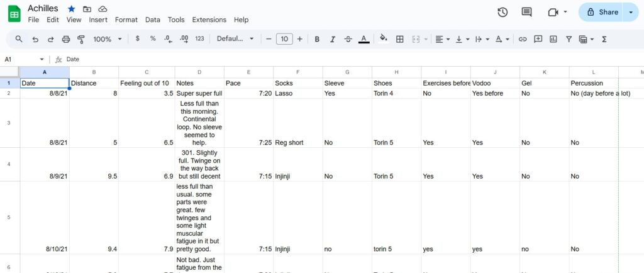This screenshot has height=273, width=644.
Task: Open the Insert menu
Action: pyautogui.click(x=98, y=19)
